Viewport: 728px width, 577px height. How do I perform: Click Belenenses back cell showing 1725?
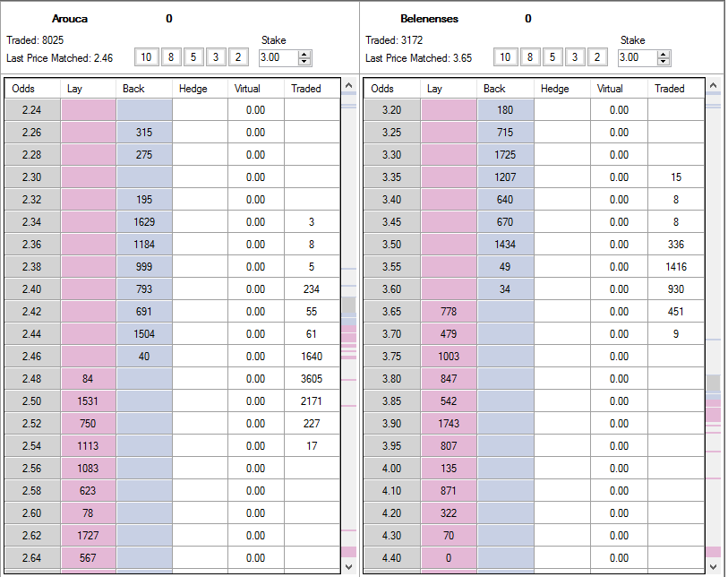click(x=505, y=155)
